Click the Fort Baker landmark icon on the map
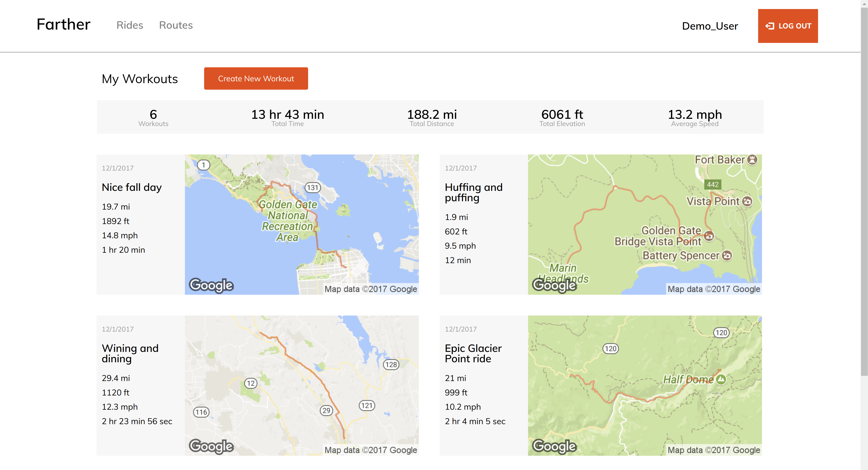The width and height of the screenshot is (868, 470). tap(752, 160)
